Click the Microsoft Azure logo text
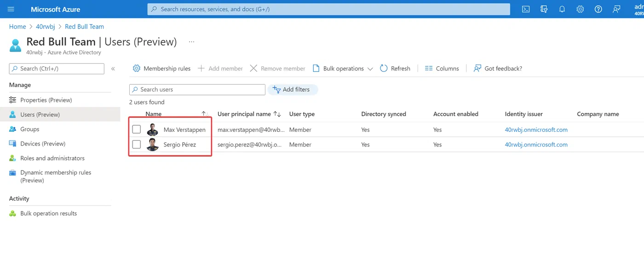 coord(55,9)
